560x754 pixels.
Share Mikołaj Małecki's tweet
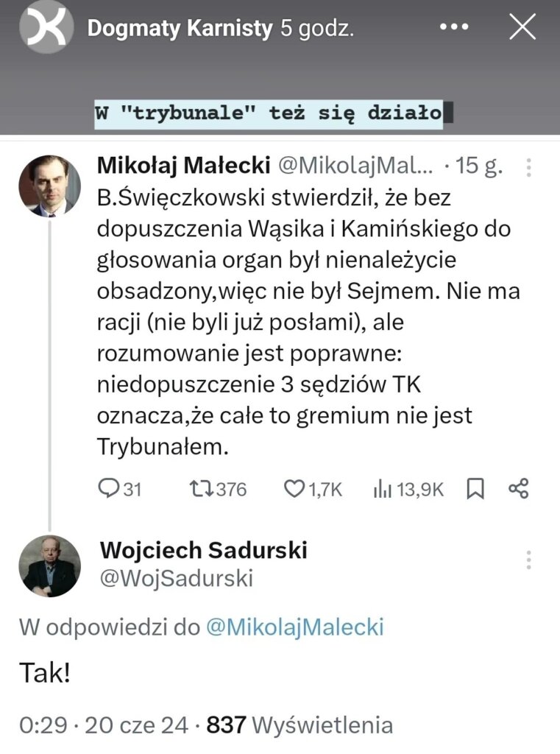point(518,489)
